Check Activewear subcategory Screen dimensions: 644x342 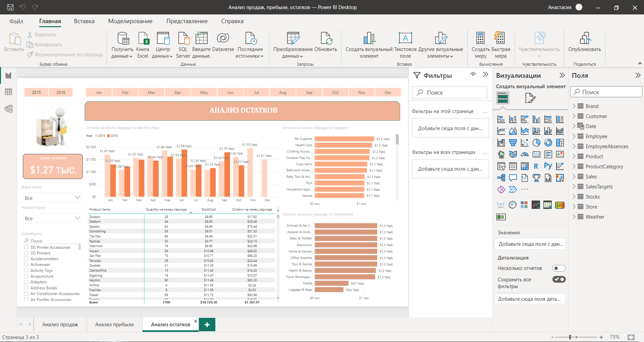click(26, 265)
